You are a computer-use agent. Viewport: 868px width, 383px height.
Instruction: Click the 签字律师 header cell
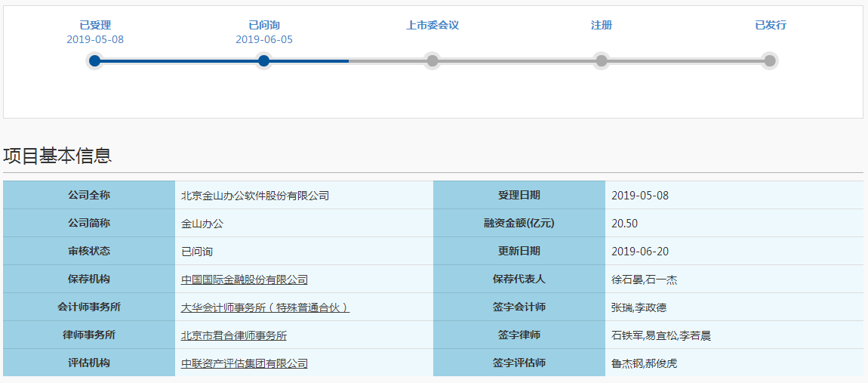[519, 335]
